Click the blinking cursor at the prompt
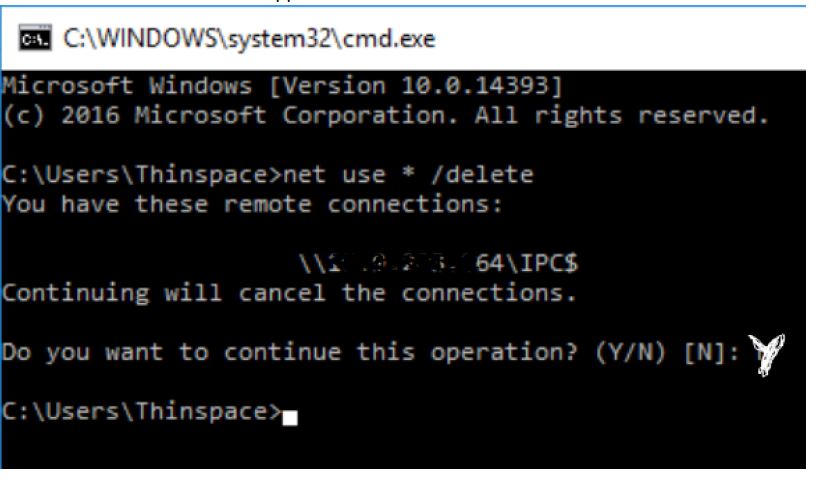This screenshot has height=490, width=824. pos(290,418)
